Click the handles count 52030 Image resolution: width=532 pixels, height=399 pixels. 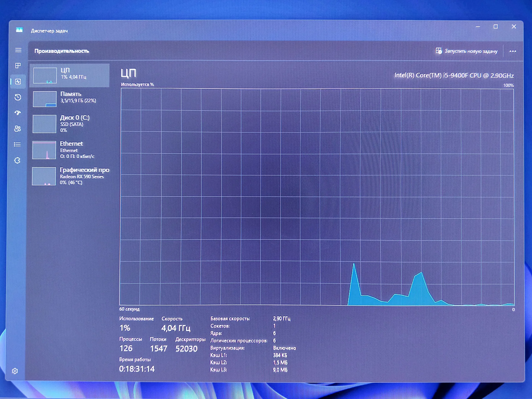(186, 349)
